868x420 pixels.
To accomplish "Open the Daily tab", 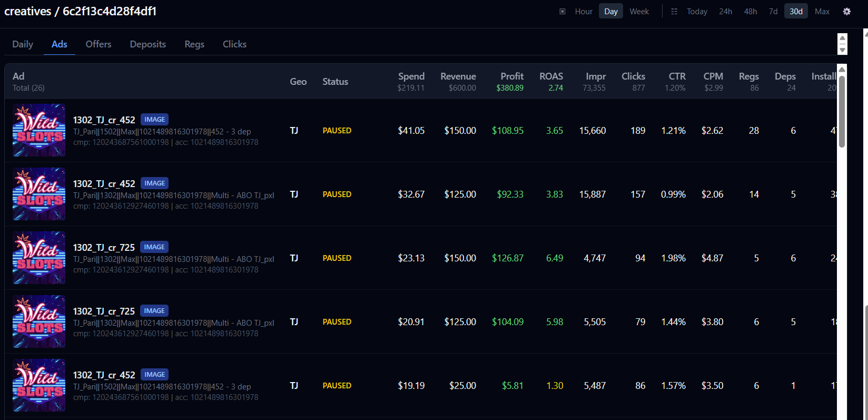I will click(23, 44).
